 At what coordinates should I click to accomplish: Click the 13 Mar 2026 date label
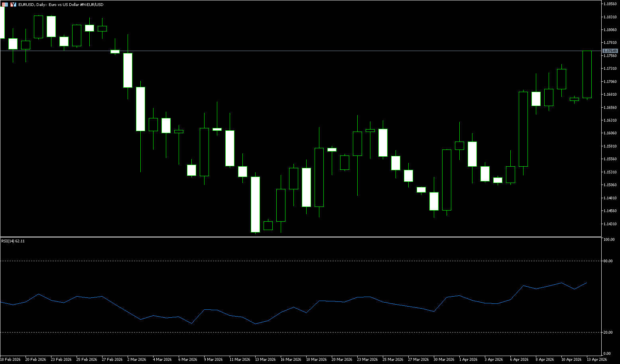(x=265, y=360)
